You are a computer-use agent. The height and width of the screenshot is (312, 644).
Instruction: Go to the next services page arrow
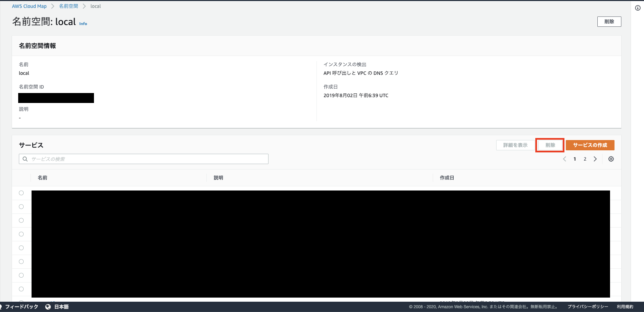(x=595, y=159)
